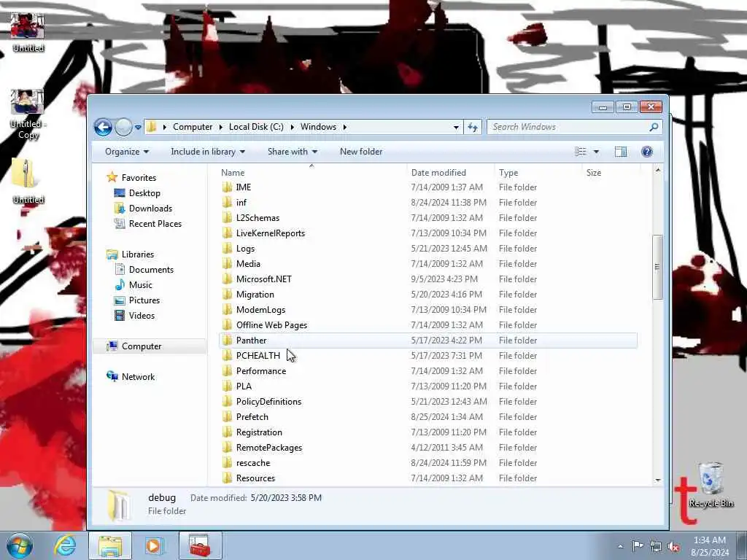
Task: Select the Panther folder icon
Action: (228, 341)
